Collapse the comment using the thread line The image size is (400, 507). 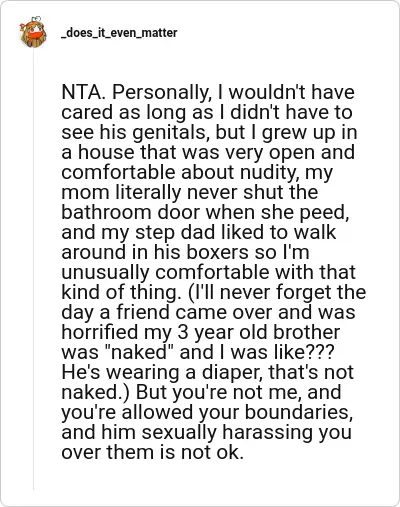click(x=33, y=269)
